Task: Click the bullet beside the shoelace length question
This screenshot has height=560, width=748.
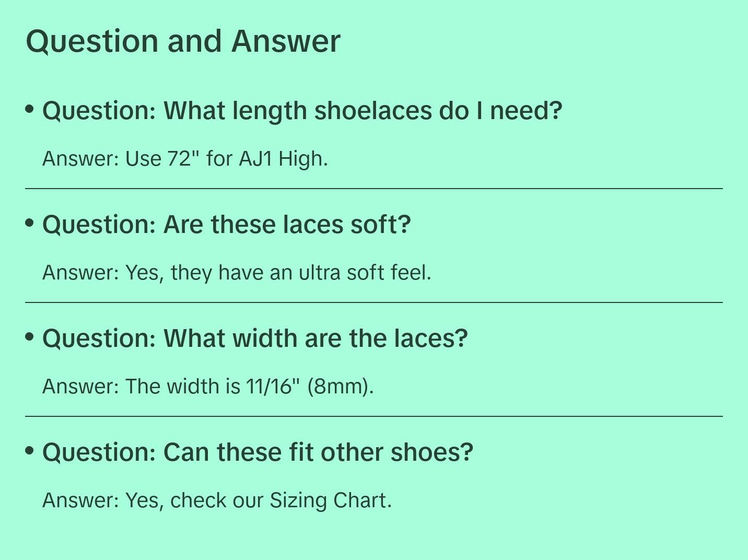Action: 30,109
